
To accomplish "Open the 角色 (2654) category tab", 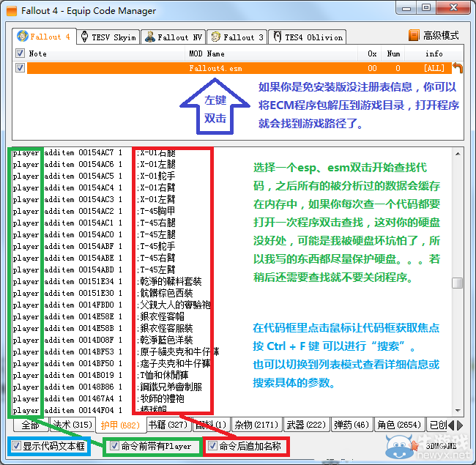I will pyautogui.click(x=400, y=425).
